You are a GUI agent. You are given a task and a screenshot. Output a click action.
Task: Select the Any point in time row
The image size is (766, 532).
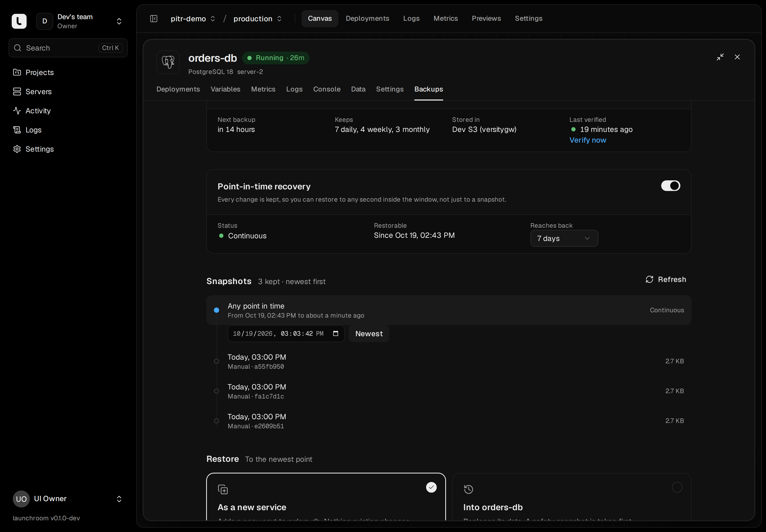pos(449,310)
